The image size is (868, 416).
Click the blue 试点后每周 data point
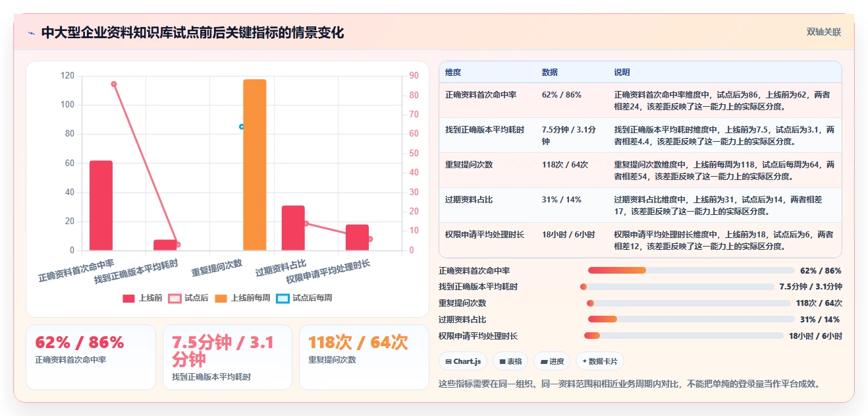[242, 127]
